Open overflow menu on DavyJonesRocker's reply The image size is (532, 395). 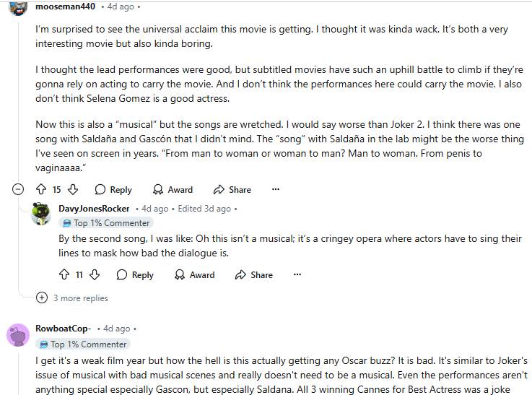tap(297, 274)
